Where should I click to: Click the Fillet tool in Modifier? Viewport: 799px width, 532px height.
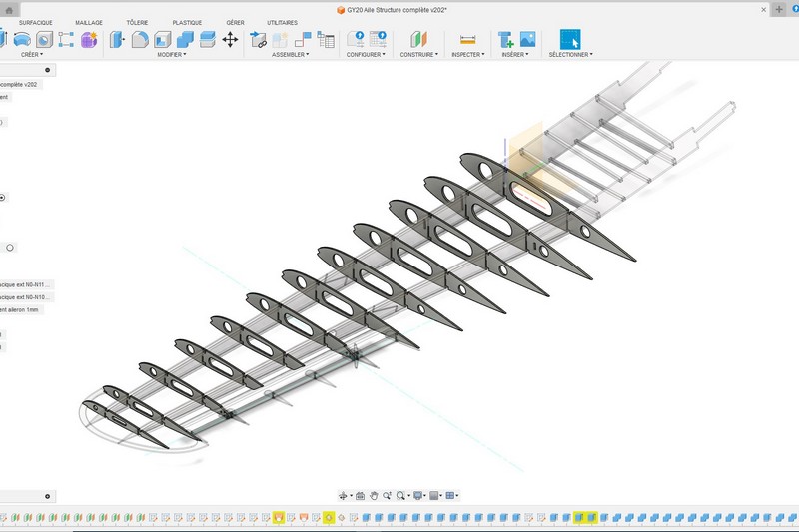(140, 40)
